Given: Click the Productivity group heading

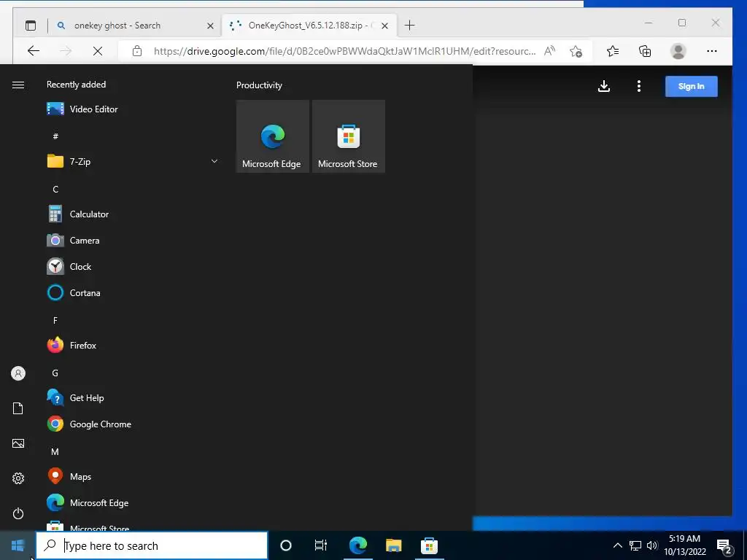Looking at the screenshot, I should coord(259,85).
